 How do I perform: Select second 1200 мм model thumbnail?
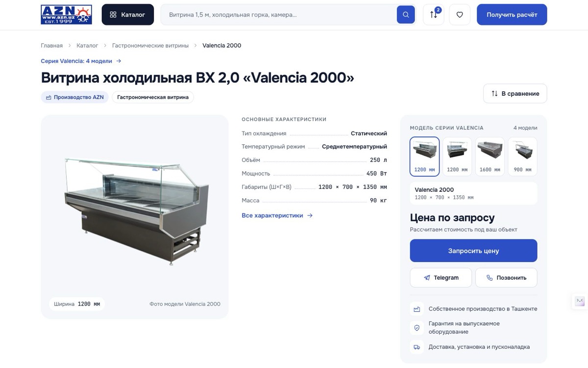point(457,157)
